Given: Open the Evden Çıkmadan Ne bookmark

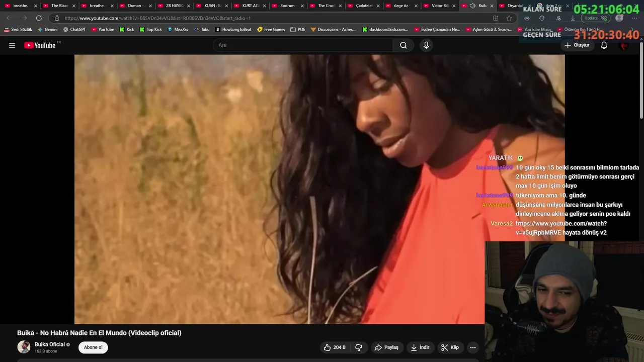Looking at the screenshot, I should click(x=437, y=30).
